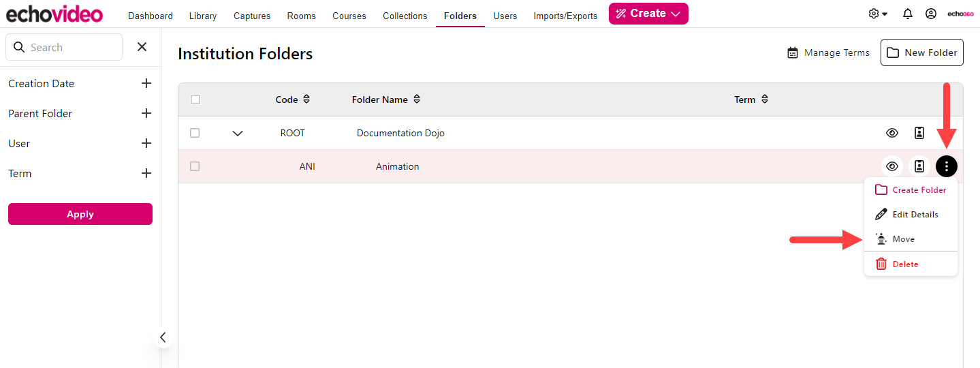Open the Collections tab
Image resolution: width=980 pixels, height=368 pixels.
(x=405, y=16)
